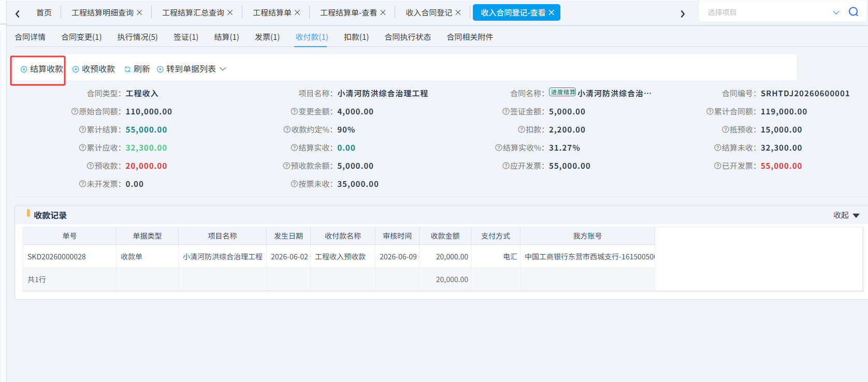Viewport: 868px width, 382px height.
Task: Select the 合同变更(1) sub-tab
Action: coord(81,37)
